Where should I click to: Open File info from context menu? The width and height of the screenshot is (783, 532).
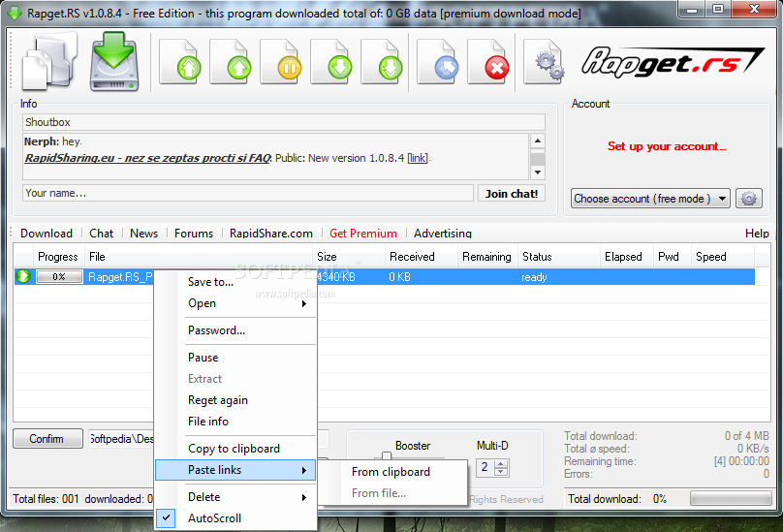(x=235, y=422)
